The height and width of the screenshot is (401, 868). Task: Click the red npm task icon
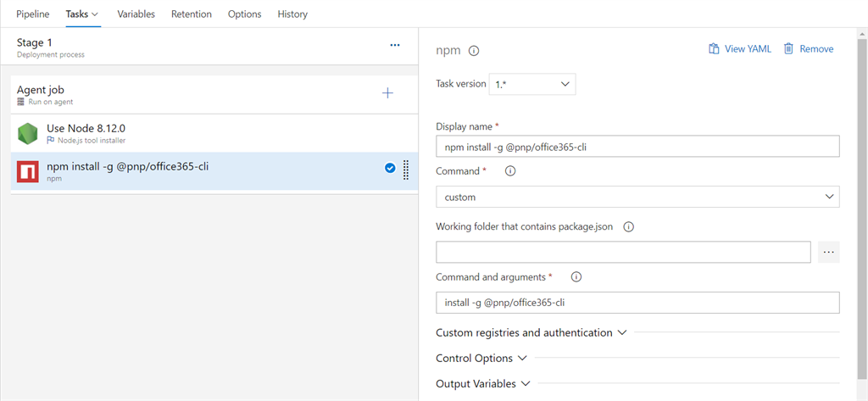click(28, 172)
